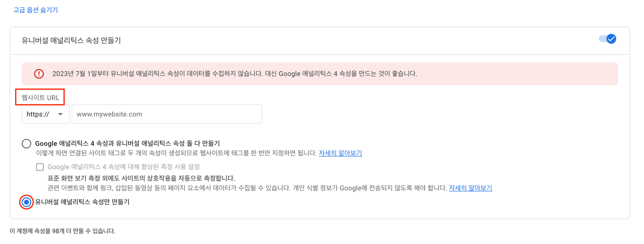Viewport: 644px width, 244px height.
Task: Turn off the 유니버설 애널리틱스 속성 만들기 switch
Action: pos(607,39)
